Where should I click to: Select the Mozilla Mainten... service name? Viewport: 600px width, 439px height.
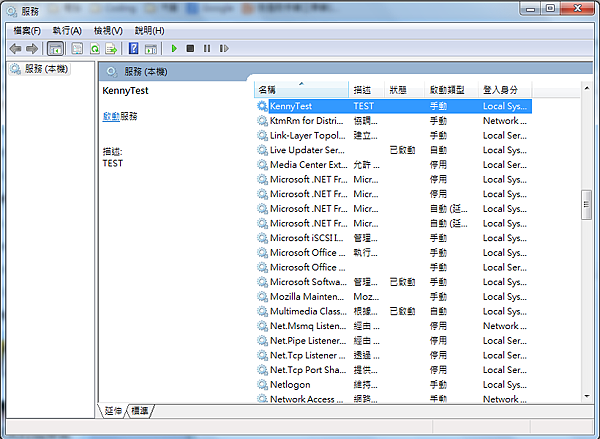click(x=307, y=297)
